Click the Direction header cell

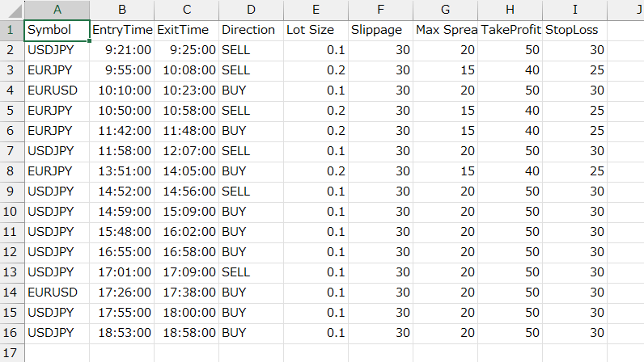coord(251,30)
